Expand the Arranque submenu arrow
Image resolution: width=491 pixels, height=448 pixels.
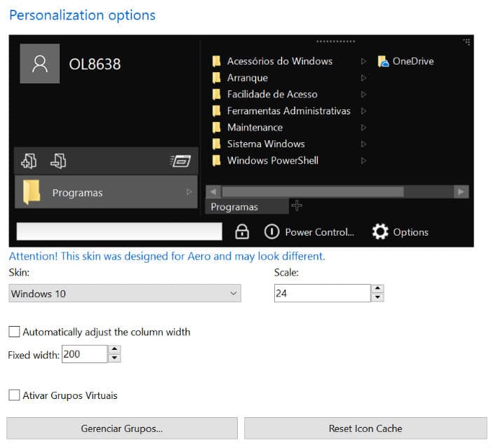click(x=363, y=78)
